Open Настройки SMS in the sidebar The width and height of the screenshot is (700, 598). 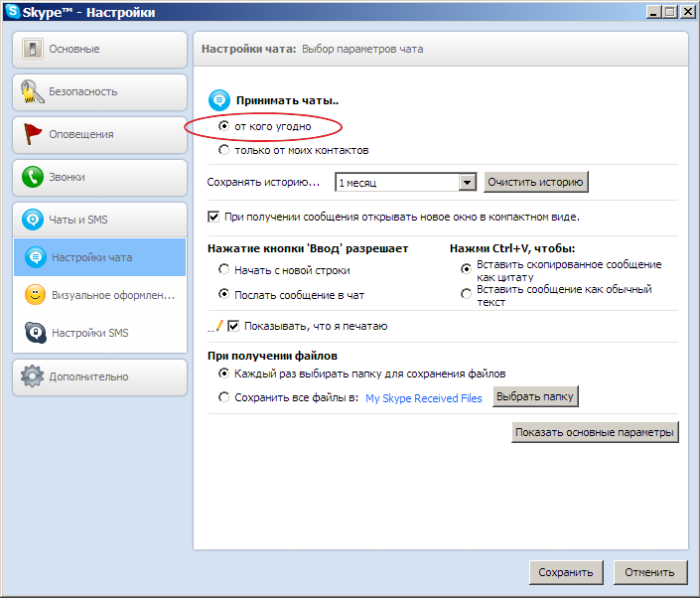point(99,333)
